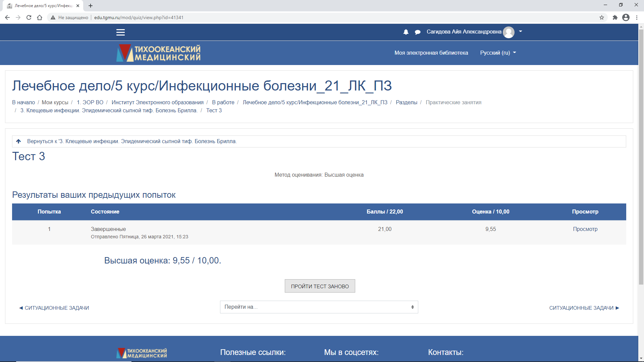Image resolution: width=644 pixels, height=362 pixels.
Task: Open the Просмотр link for attempt 1
Action: coord(585,229)
